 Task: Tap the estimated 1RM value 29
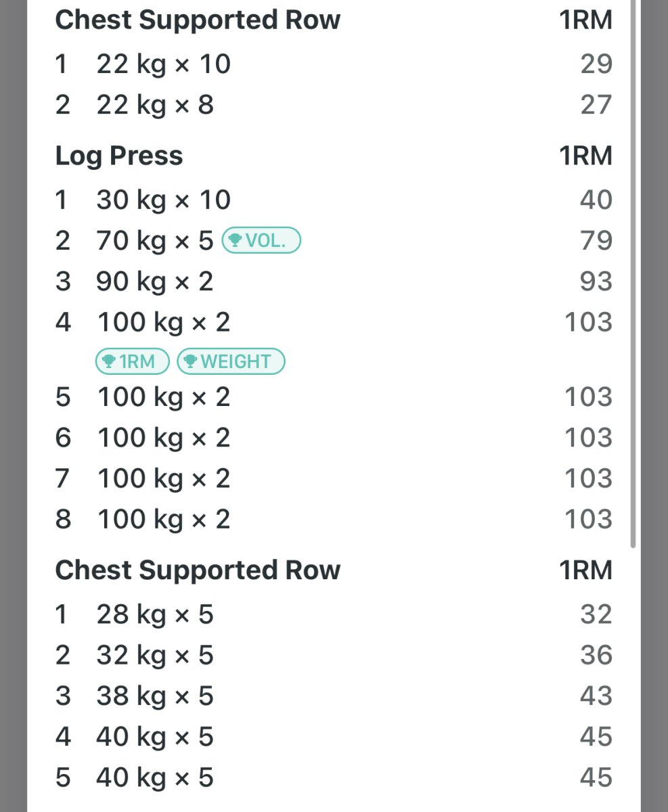pos(596,64)
